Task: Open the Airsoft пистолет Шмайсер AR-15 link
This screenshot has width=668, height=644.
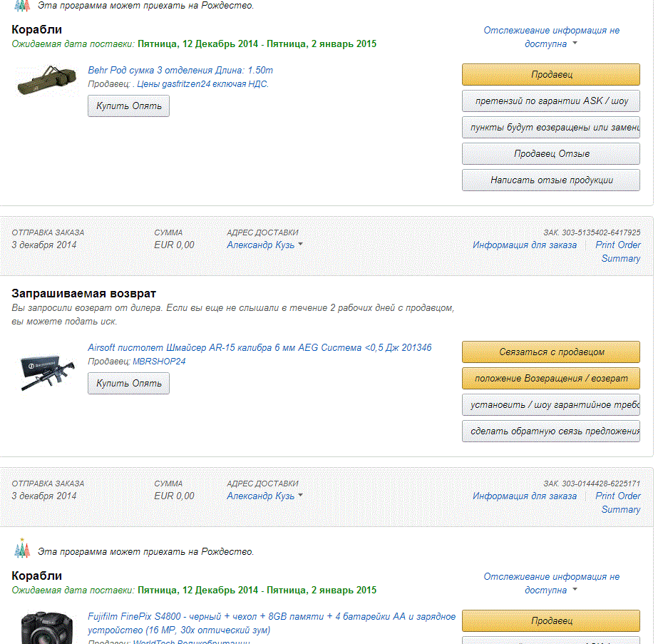Action: click(260, 348)
